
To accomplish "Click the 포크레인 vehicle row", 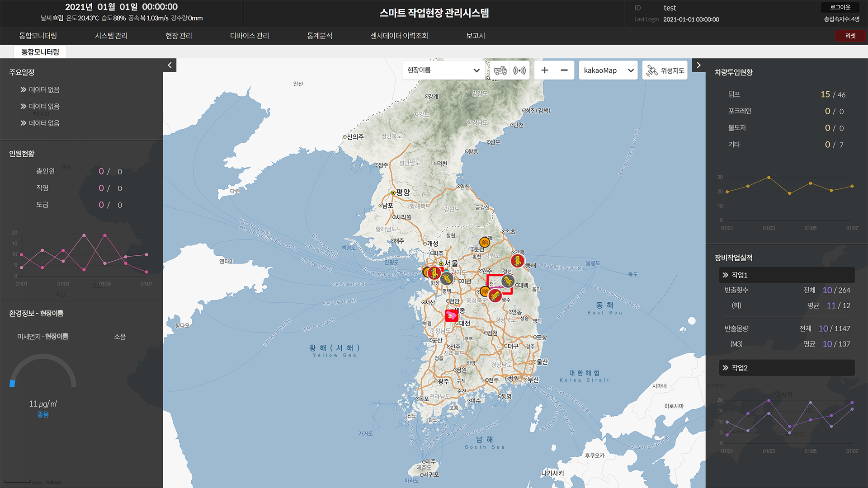I will (x=787, y=111).
